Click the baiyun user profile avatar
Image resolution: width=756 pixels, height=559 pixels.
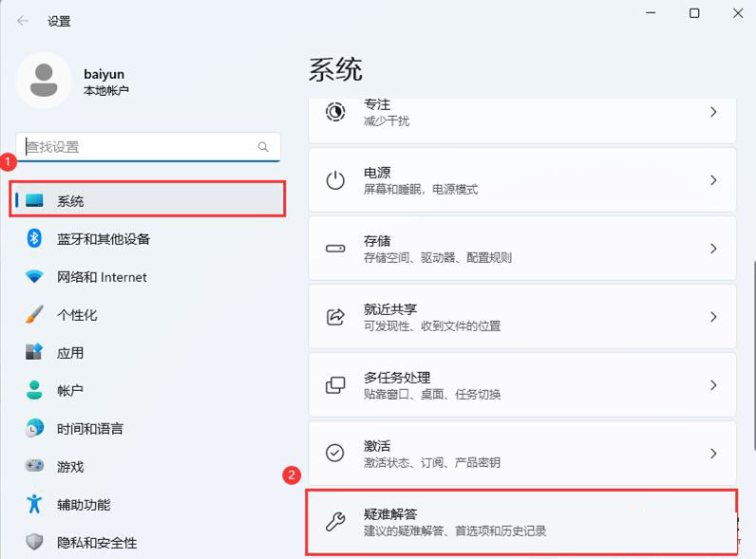click(43, 81)
